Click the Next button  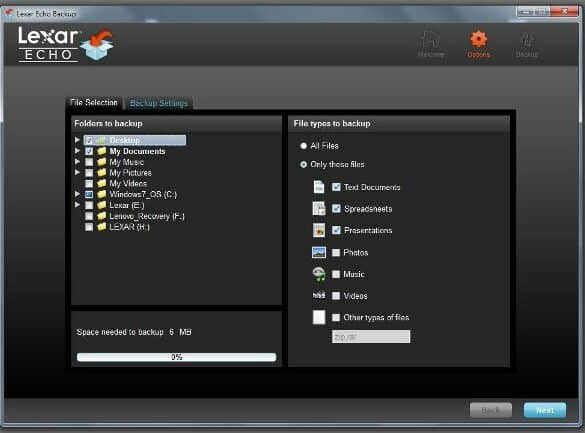click(545, 410)
